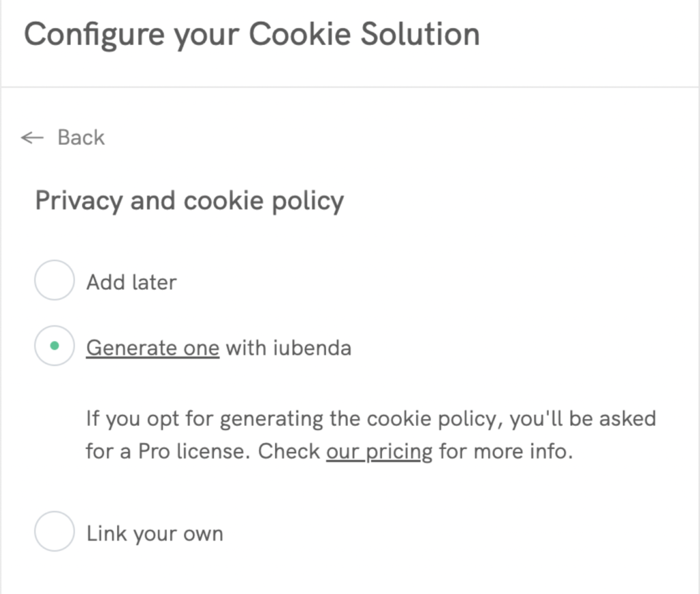
Task: Click the Privacy and cookie policy heading
Action: click(189, 201)
